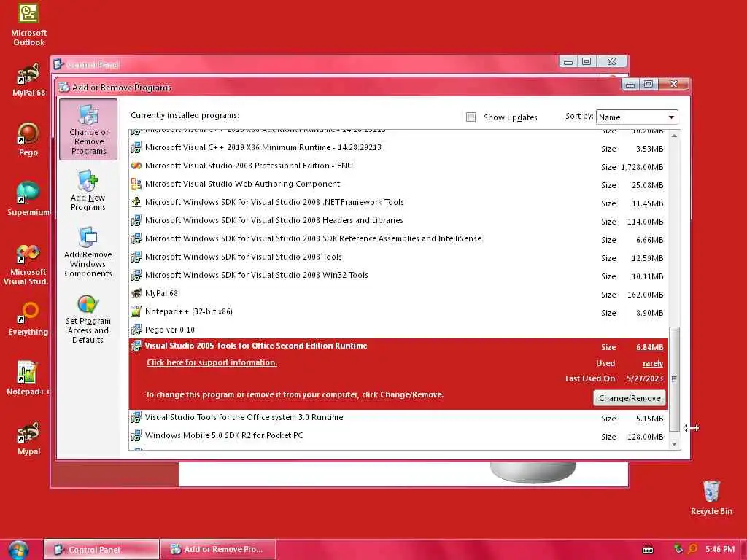The image size is (747, 560).
Task: Click the Add or Remove Programs title bar icon
Action: click(64, 87)
